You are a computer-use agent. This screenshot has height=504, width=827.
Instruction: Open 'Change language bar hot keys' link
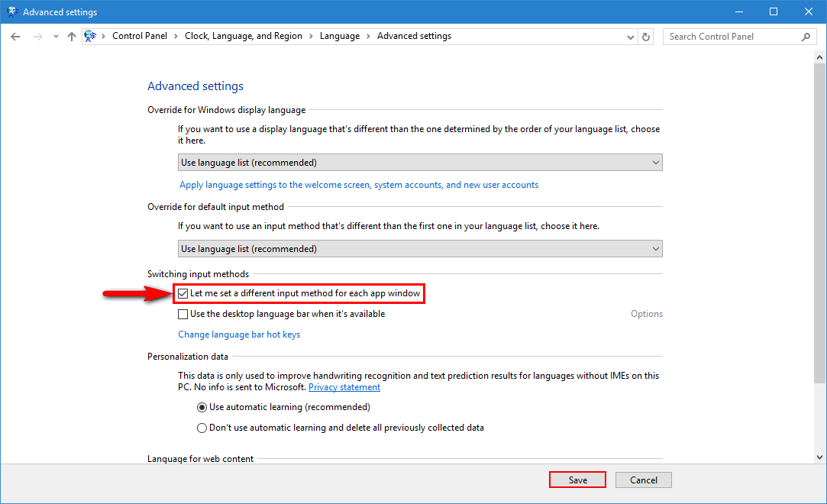[x=239, y=334]
